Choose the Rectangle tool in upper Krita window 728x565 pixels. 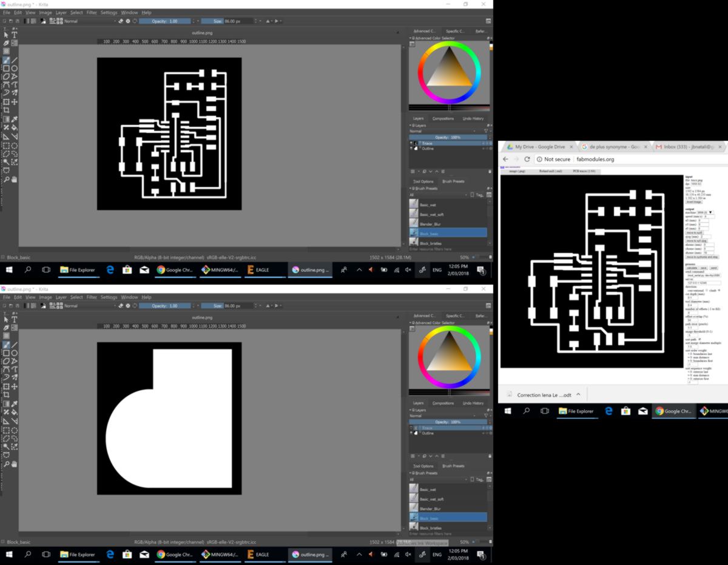[x=6, y=68]
